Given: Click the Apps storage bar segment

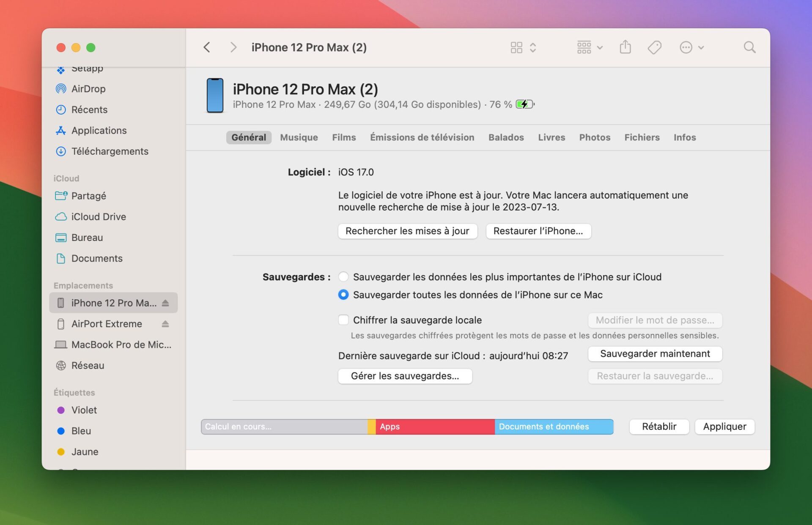Looking at the screenshot, I should pos(435,427).
